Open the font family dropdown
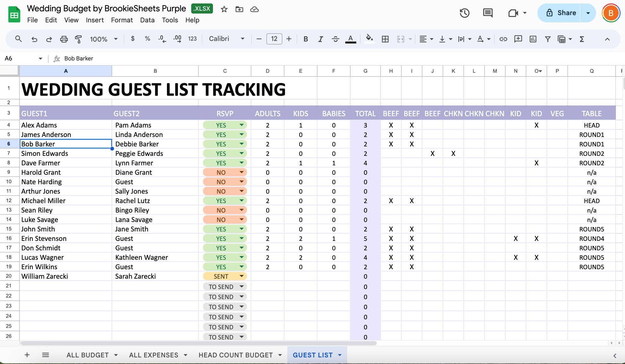Screen dimensions: 625x364 point(226,39)
